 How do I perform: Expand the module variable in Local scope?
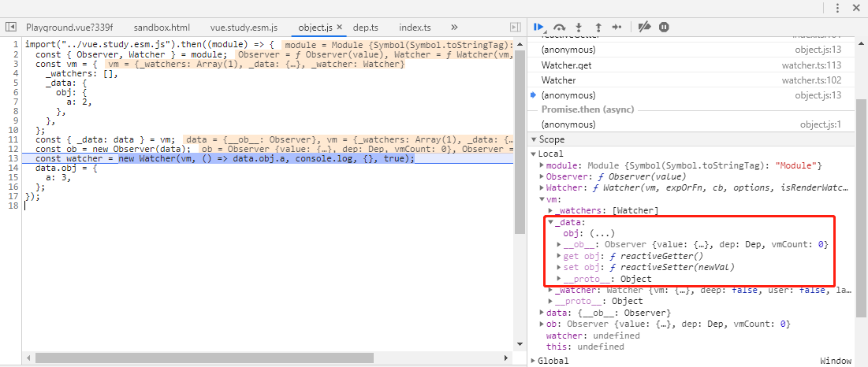pos(542,165)
